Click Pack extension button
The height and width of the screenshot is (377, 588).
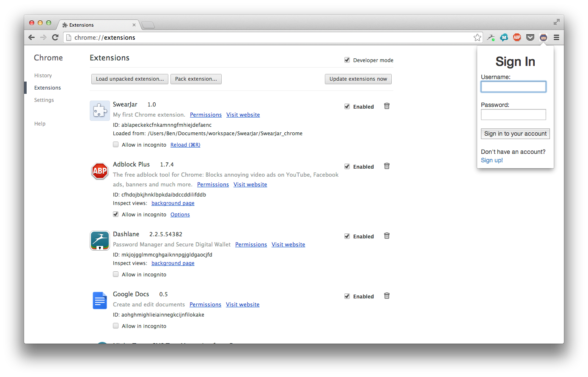point(196,79)
